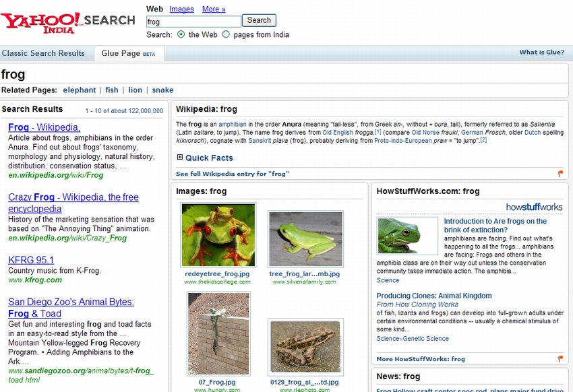Open 'From How Cloning Works' link
This screenshot has height=392, width=573.
(417, 304)
